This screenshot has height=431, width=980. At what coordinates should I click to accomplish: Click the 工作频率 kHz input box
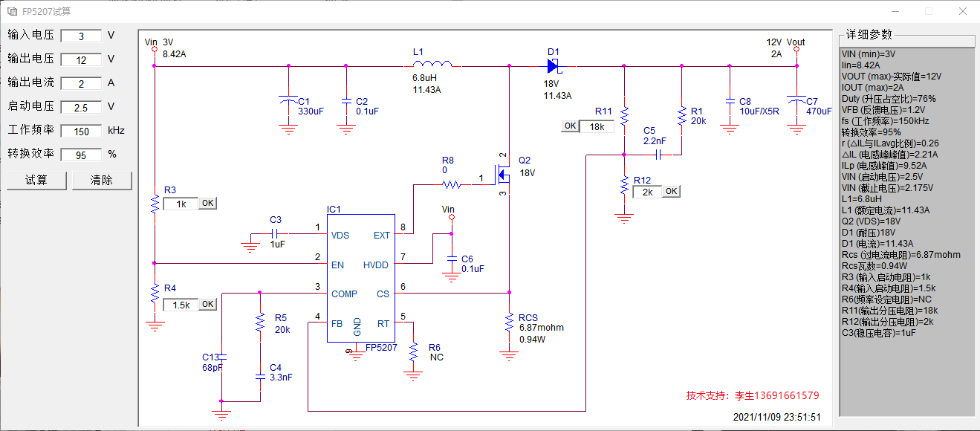(x=82, y=131)
